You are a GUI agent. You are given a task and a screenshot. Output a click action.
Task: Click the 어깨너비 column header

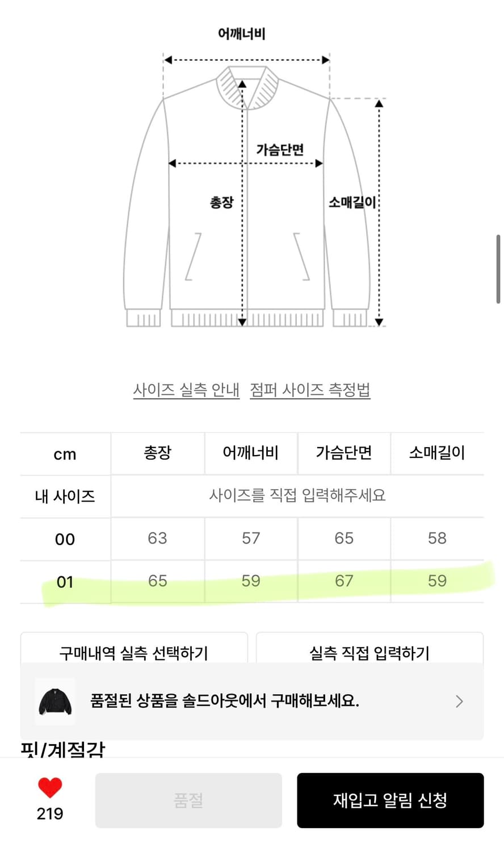pyautogui.click(x=251, y=453)
